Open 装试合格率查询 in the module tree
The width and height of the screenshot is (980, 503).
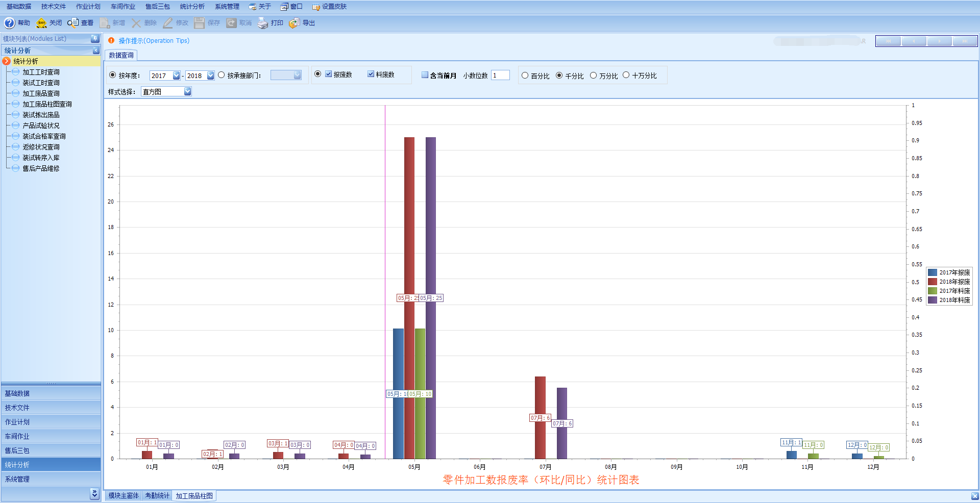click(44, 136)
